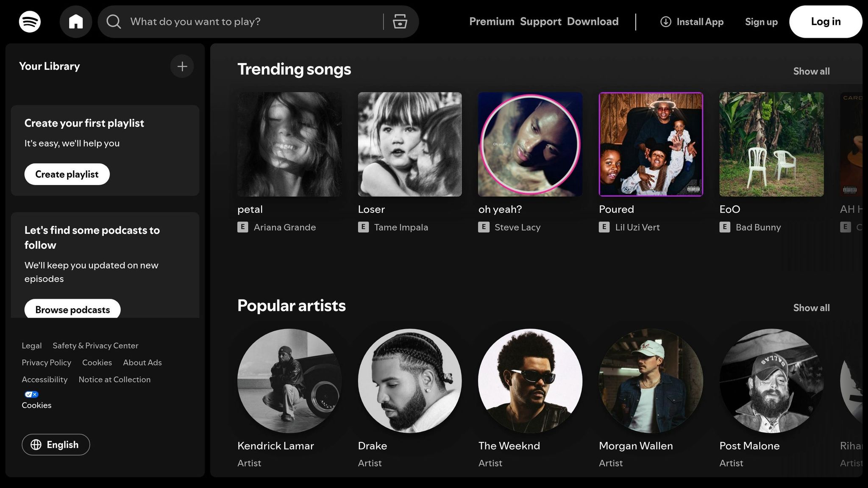Open the Download menu link
This screenshot has height=488, width=868.
click(x=593, y=22)
